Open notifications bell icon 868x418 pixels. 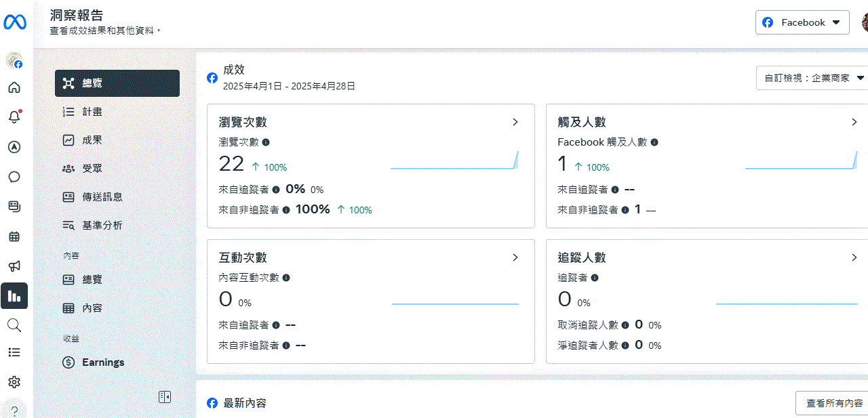14,117
